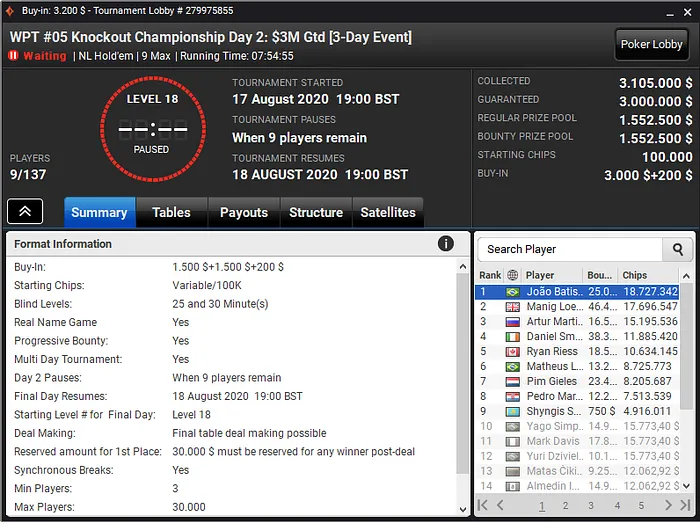Select player row Matheus L...
700x522 pixels.
tap(577, 367)
